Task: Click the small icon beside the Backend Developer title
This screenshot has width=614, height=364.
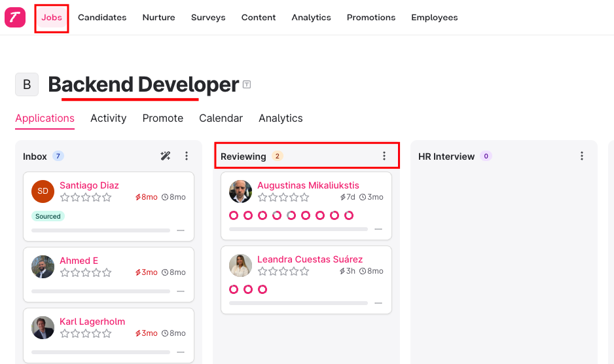Action: [x=247, y=84]
